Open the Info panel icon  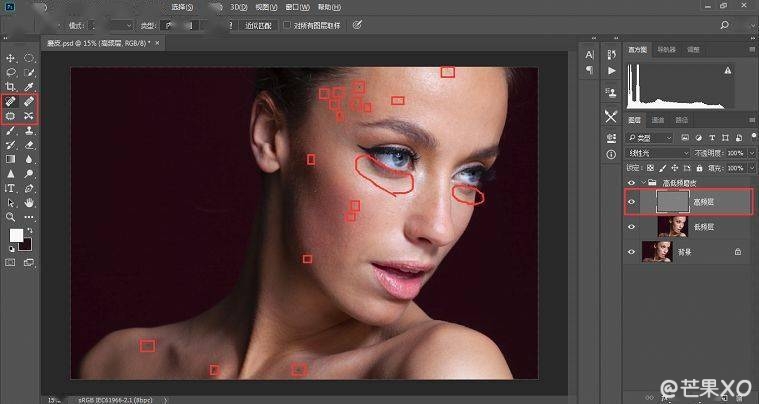tap(611, 154)
